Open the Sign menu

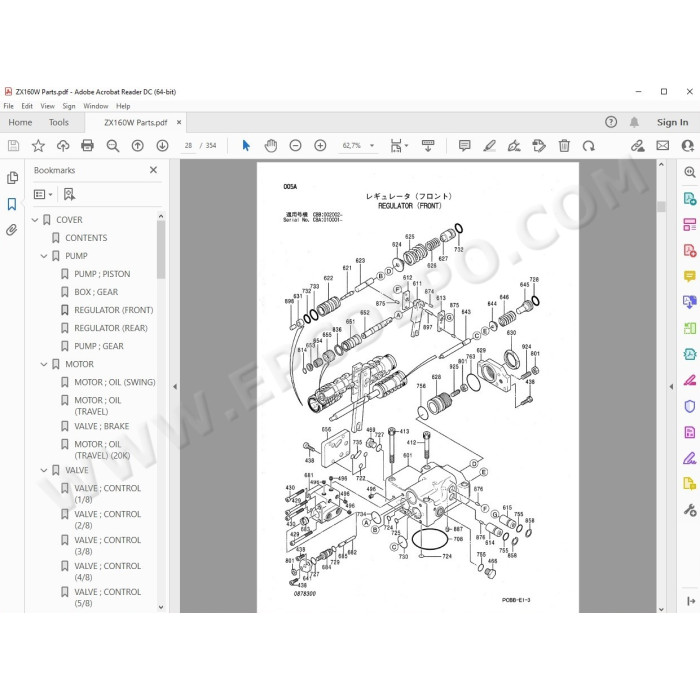pyautogui.click(x=69, y=106)
